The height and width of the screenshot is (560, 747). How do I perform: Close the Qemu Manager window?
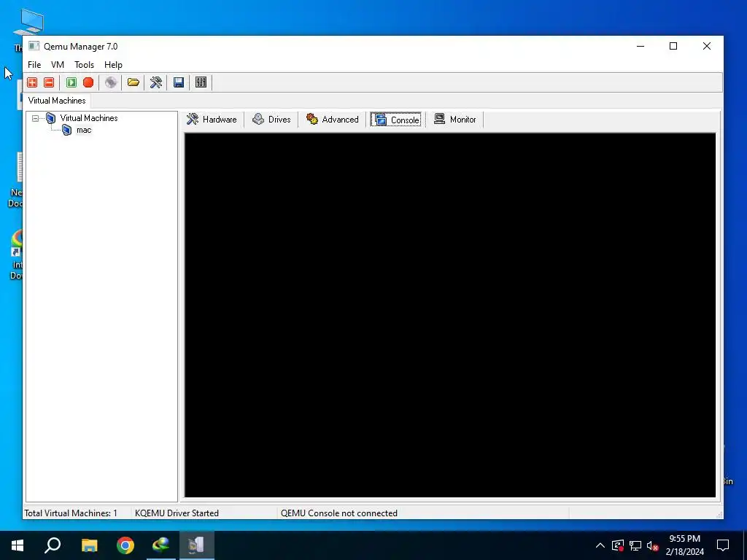706,46
